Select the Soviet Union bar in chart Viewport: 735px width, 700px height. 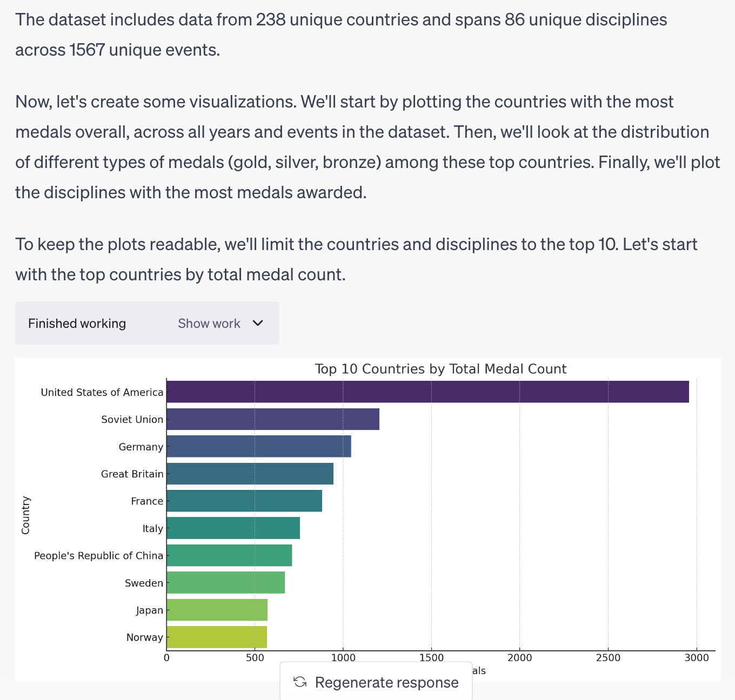[x=273, y=419]
